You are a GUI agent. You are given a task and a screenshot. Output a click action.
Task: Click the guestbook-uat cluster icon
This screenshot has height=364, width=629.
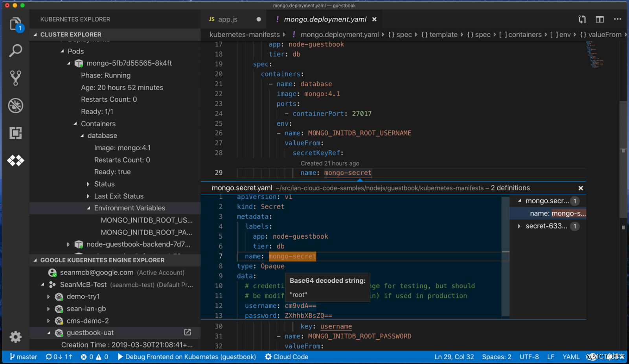click(x=59, y=333)
